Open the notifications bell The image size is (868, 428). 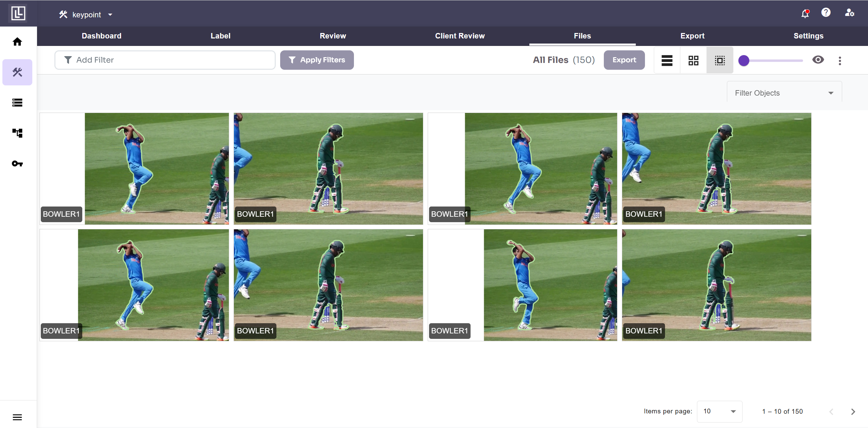point(805,14)
